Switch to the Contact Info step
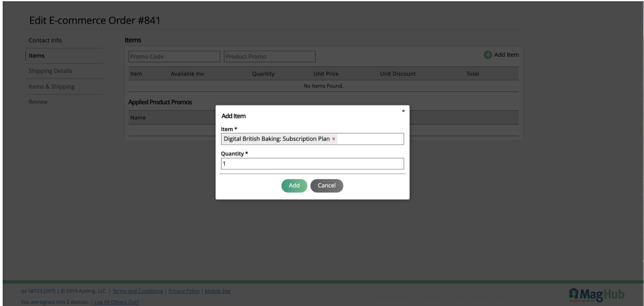The width and height of the screenshot is (644, 306). 45,40
